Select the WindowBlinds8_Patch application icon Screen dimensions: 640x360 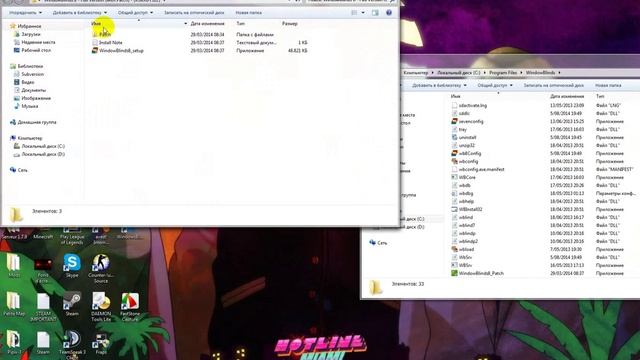click(x=454, y=273)
